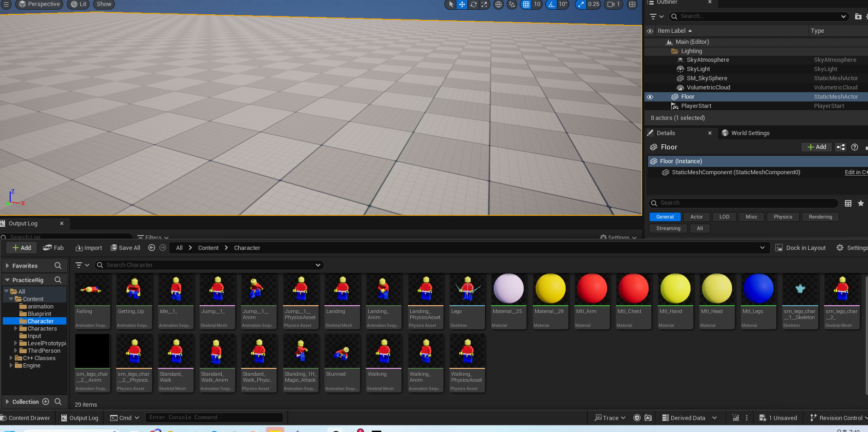Select the Material__29 yellow material
868x432 pixels.
[550, 302]
